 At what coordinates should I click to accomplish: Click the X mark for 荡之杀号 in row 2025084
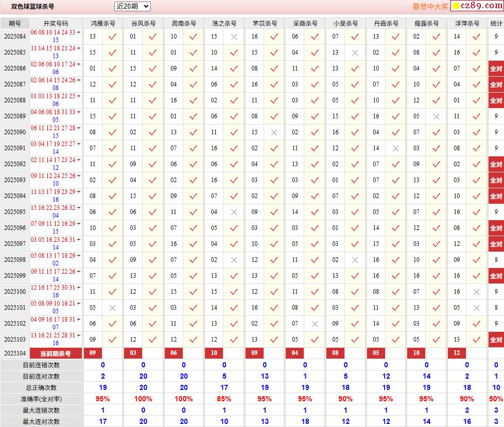[234, 37]
